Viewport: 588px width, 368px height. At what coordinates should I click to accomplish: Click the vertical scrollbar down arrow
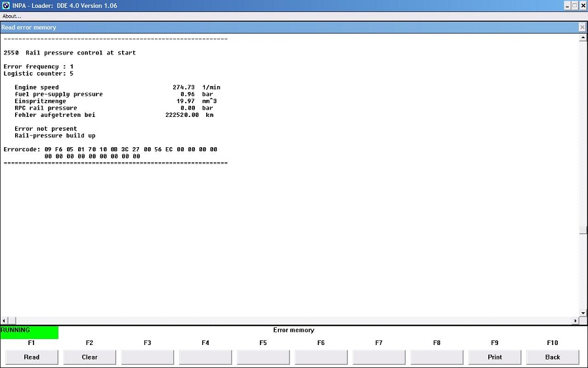583,313
